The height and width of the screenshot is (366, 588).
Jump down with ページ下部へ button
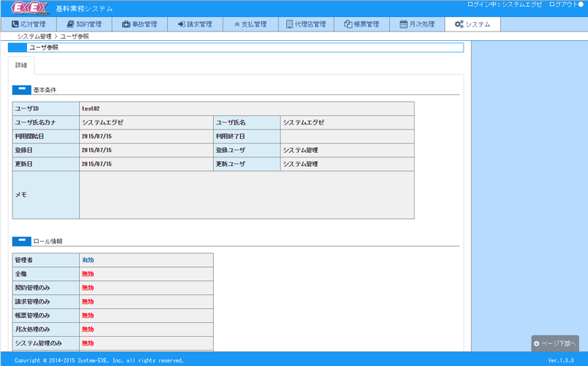[x=555, y=343]
